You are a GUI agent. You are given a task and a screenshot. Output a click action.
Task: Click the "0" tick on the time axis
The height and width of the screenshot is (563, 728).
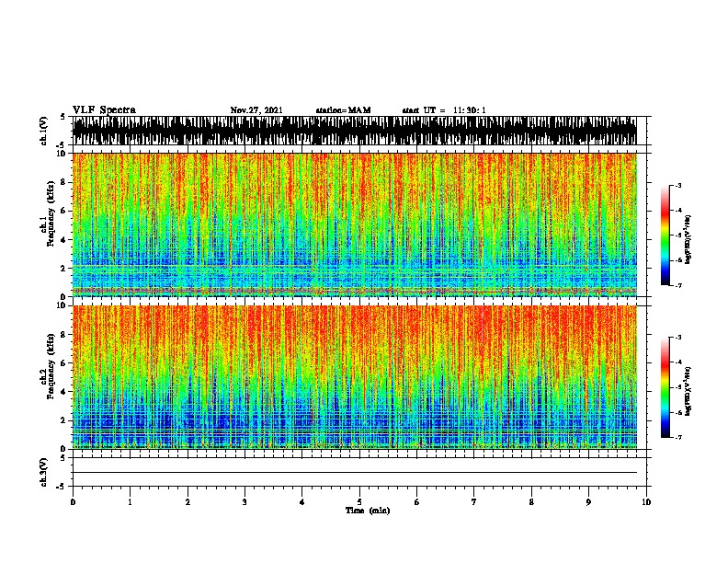click(x=73, y=502)
